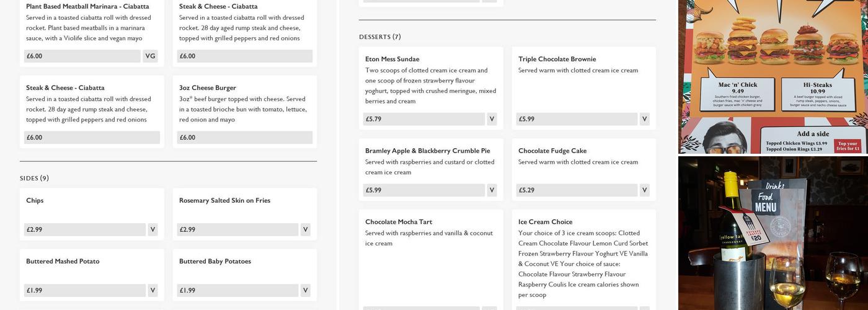
Task: Click the V badge on Chocolate Fudge Cake
Action: (x=644, y=190)
